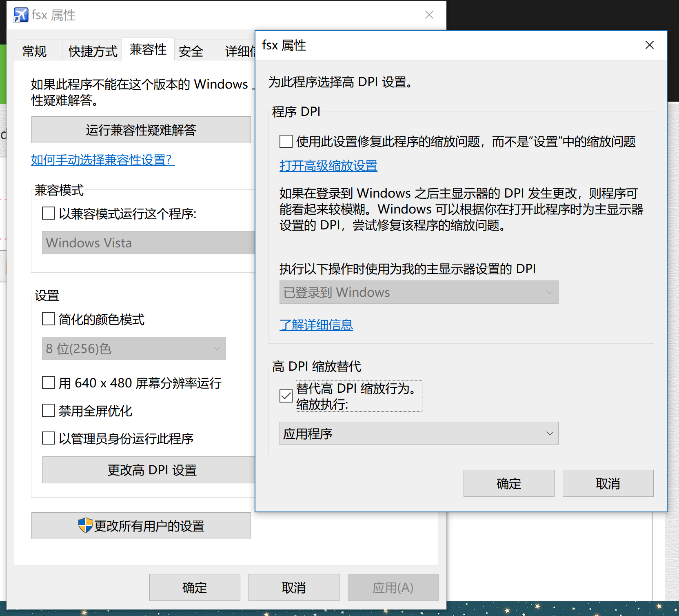Screen dimensions: 679x616
Task: Cancel the DPI dialog with 取消
Action: pyautogui.click(x=608, y=483)
